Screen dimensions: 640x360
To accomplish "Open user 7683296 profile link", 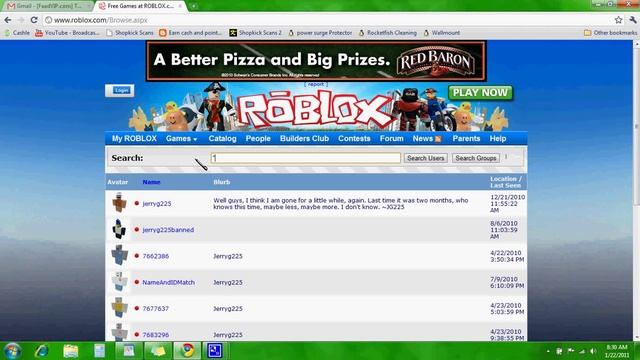I will 156,335.
